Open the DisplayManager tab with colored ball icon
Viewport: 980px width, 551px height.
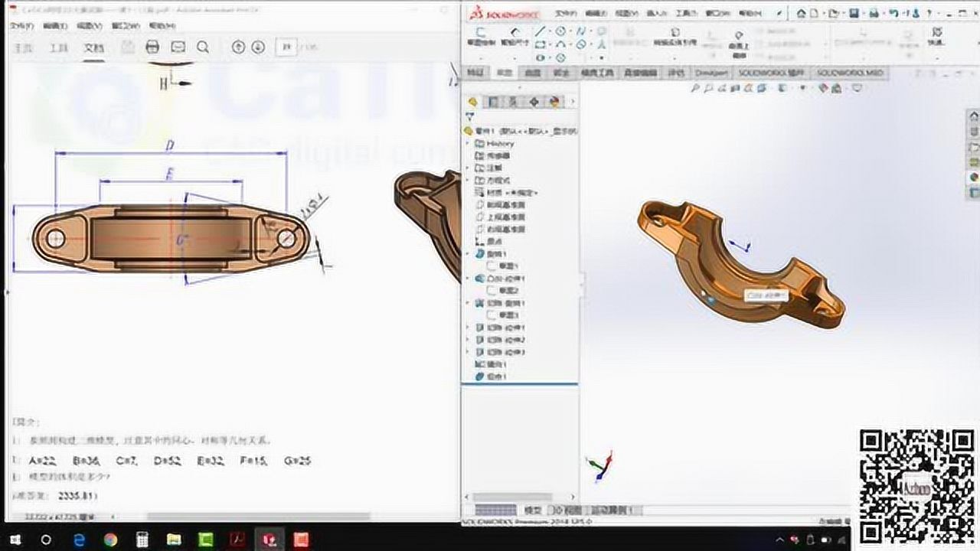pos(554,102)
